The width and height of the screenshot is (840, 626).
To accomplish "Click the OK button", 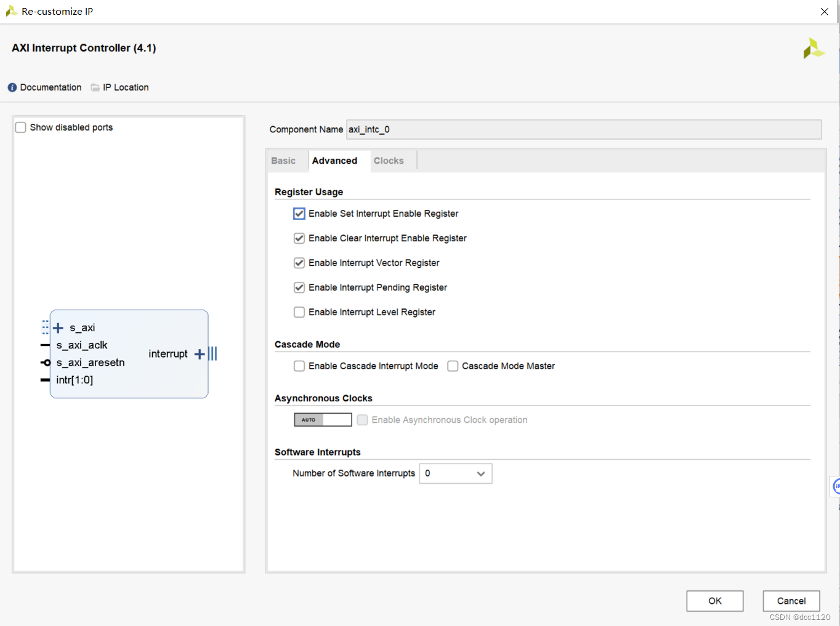I will tap(715, 601).
